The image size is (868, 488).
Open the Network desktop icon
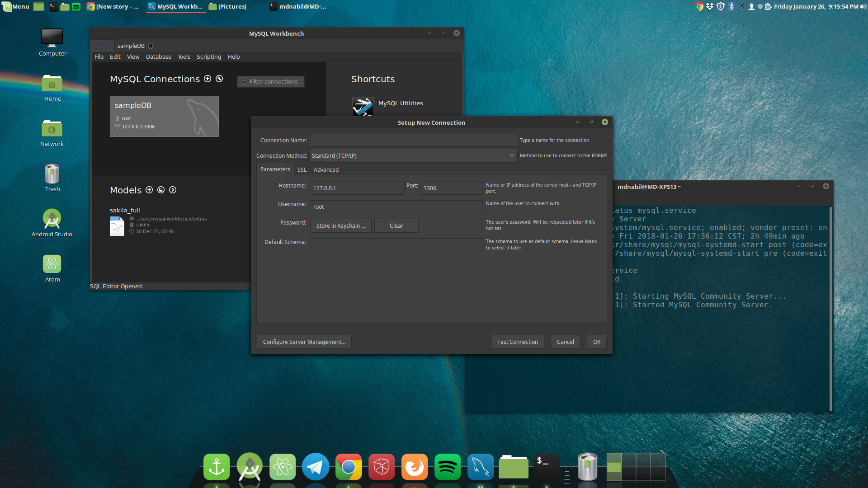(x=52, y=133)
